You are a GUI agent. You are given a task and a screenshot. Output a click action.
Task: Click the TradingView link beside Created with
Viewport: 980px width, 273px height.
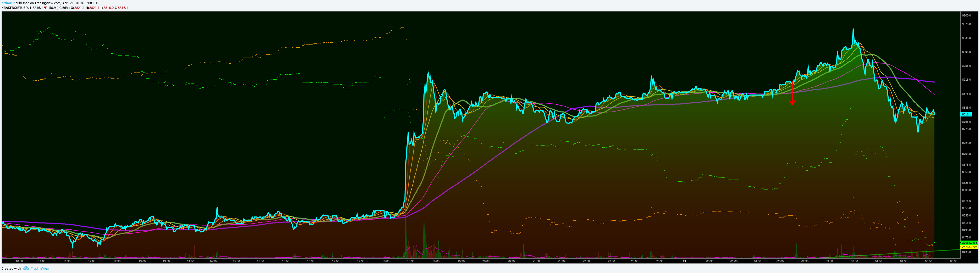tap(40, 269)
